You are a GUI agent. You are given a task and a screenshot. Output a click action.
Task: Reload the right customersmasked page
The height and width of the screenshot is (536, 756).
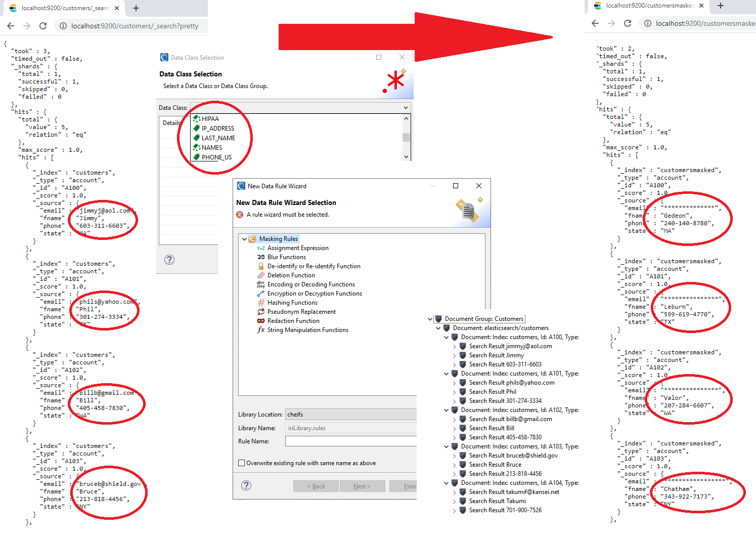coord(628,23)
